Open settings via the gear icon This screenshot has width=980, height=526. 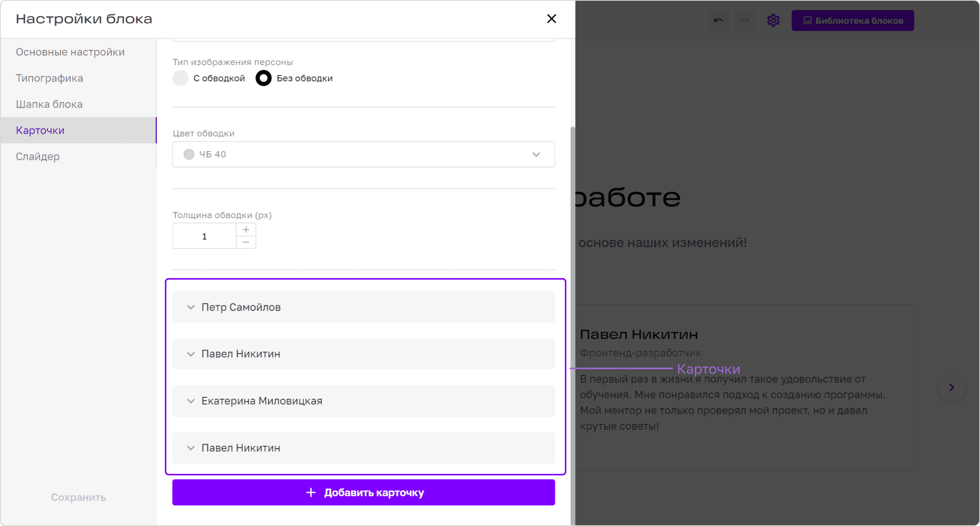tap(773, 20)
